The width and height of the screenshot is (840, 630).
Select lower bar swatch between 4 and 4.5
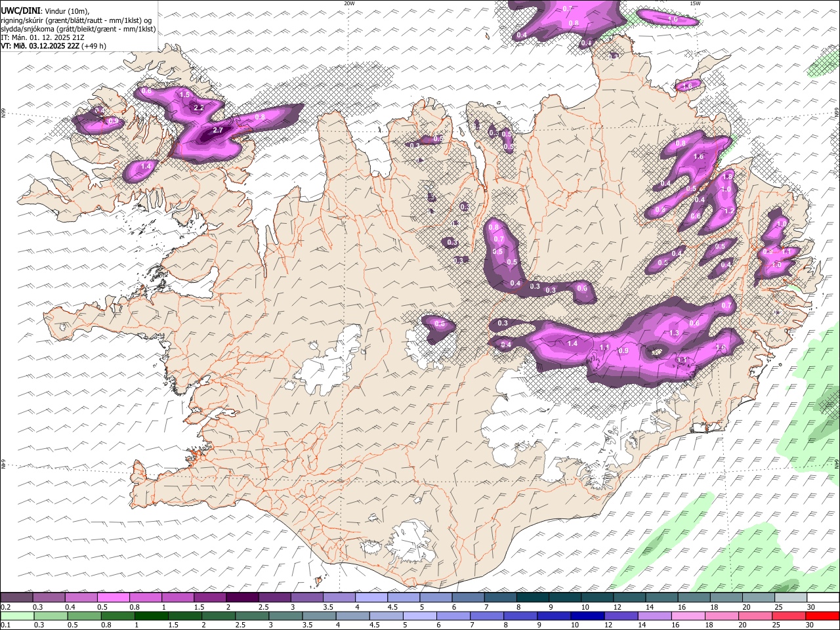point(352,616)
